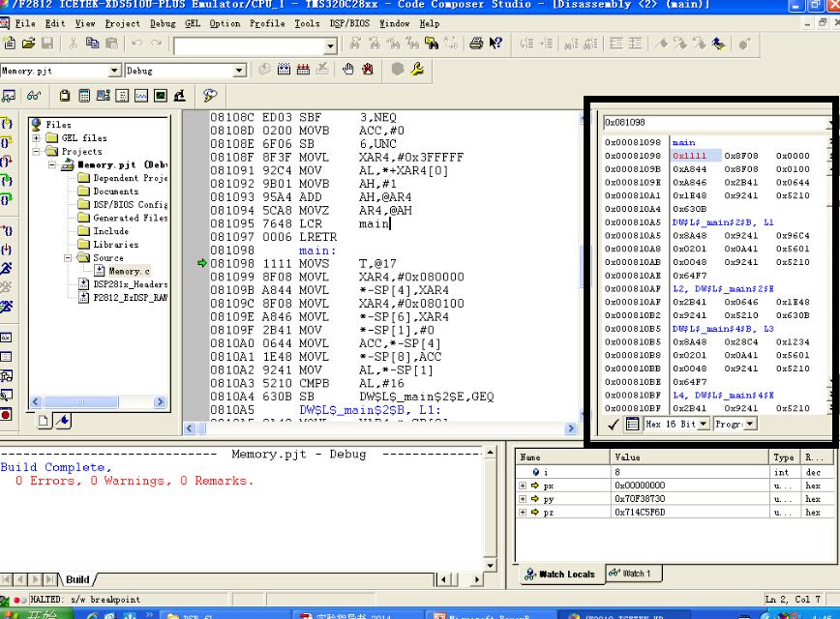Click value 8 of variable i
840x619 pixels.
coord(617,472)
